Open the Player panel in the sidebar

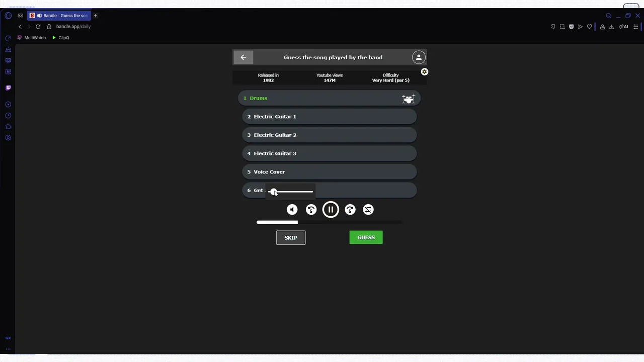pyautogui.click(x=8, y=105)
